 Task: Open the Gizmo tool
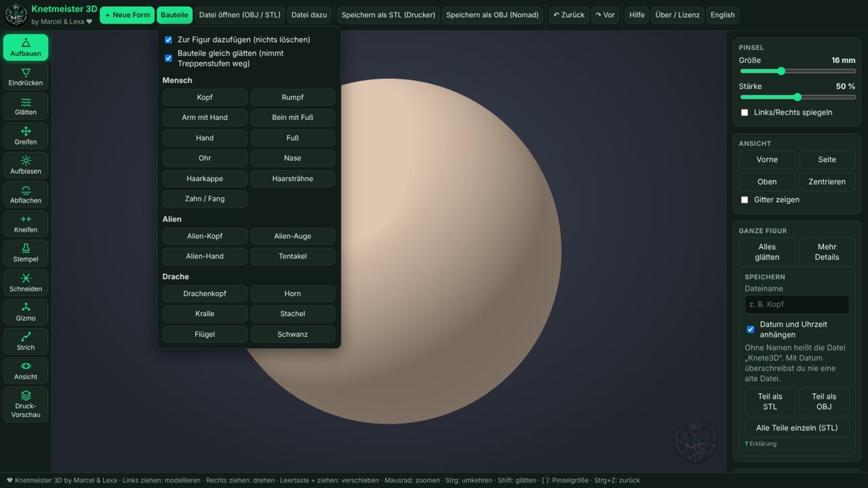click(x=26, y=312)
